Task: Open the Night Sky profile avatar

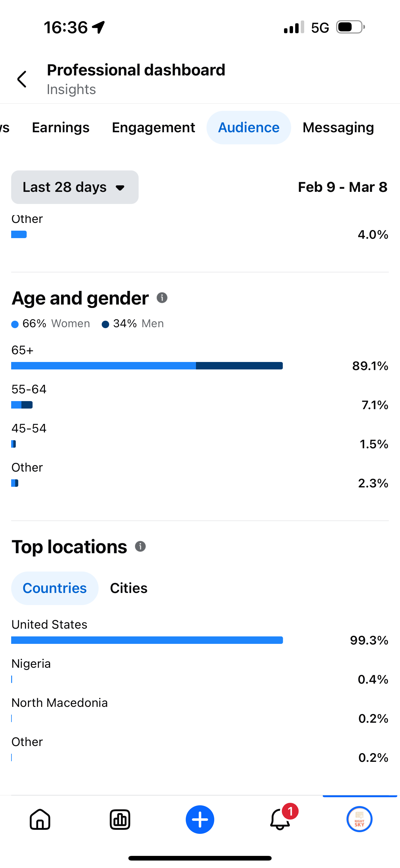Action: pyautogui.click(x=360, y=819)
